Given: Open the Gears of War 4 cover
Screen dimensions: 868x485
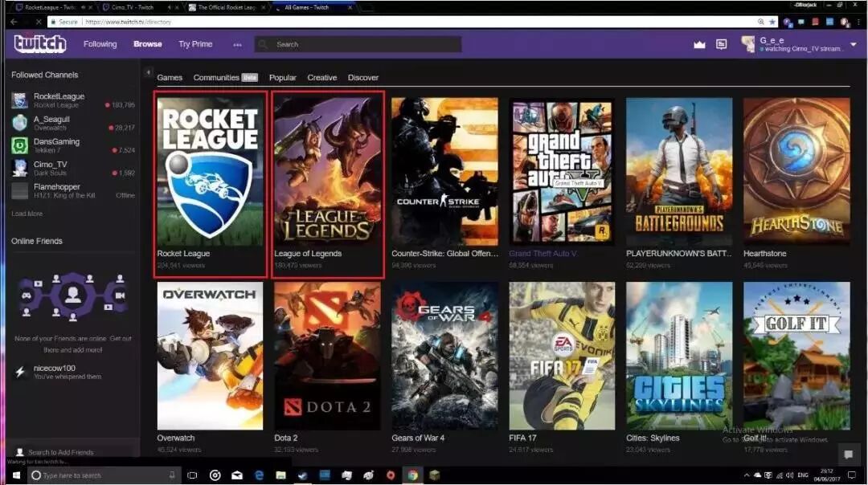Looking at the screenshot, I should (x=444, y=356).
